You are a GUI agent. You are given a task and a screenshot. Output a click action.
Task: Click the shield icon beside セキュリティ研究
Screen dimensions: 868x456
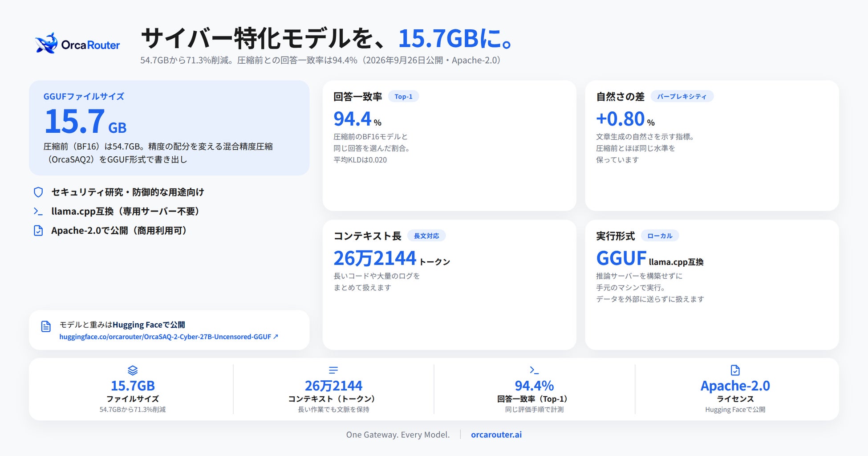38,192
